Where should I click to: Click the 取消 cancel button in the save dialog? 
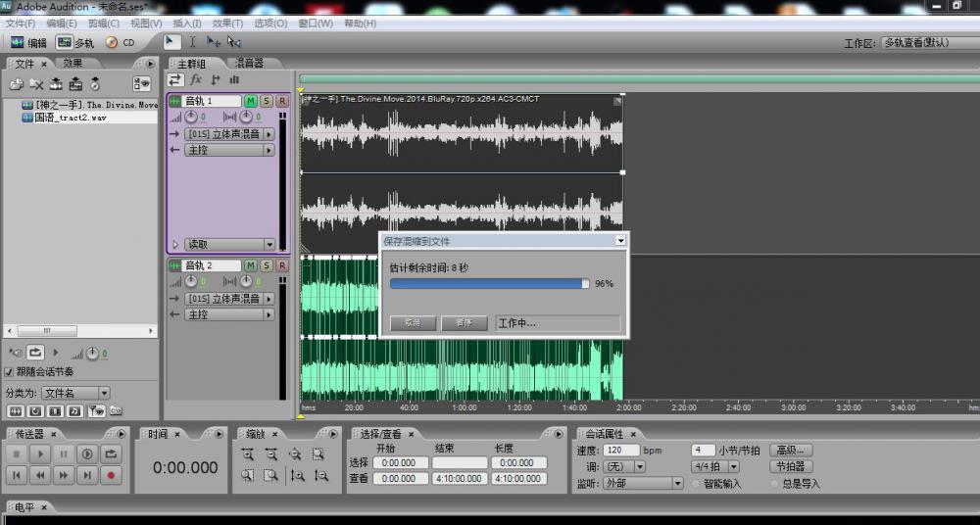click(x=413, y=323)
